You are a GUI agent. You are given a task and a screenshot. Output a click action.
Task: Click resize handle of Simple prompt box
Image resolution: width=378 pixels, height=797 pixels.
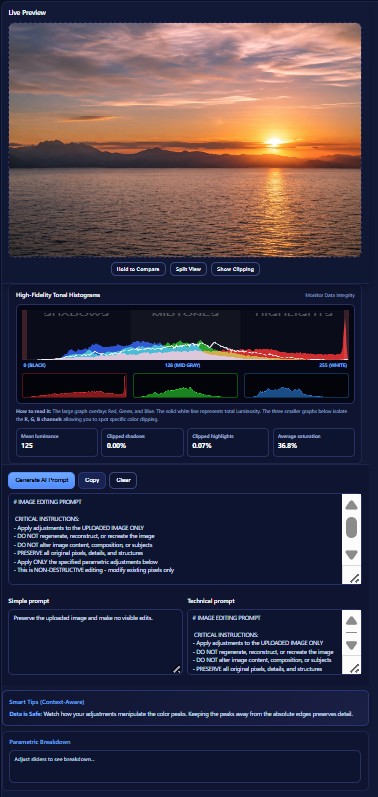[176, 669]
